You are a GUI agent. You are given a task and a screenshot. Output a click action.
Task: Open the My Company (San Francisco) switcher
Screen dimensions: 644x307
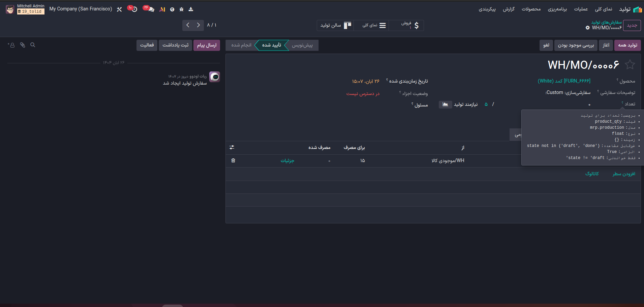coord(81,9)
